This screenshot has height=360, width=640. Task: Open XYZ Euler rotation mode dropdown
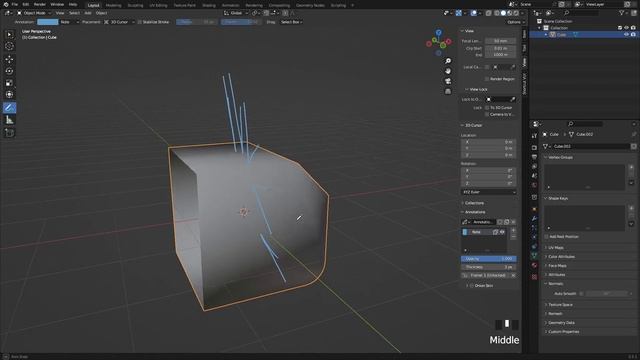[489, 192]
